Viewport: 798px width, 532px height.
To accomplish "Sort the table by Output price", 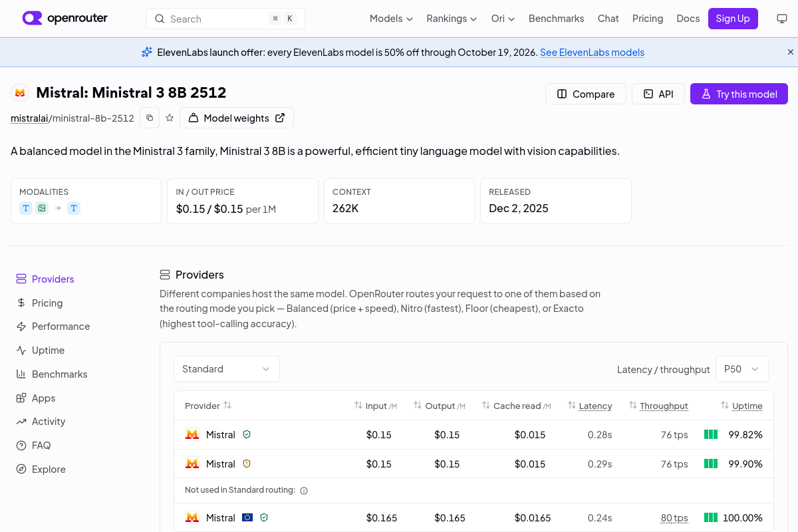I will pos(440,406).
